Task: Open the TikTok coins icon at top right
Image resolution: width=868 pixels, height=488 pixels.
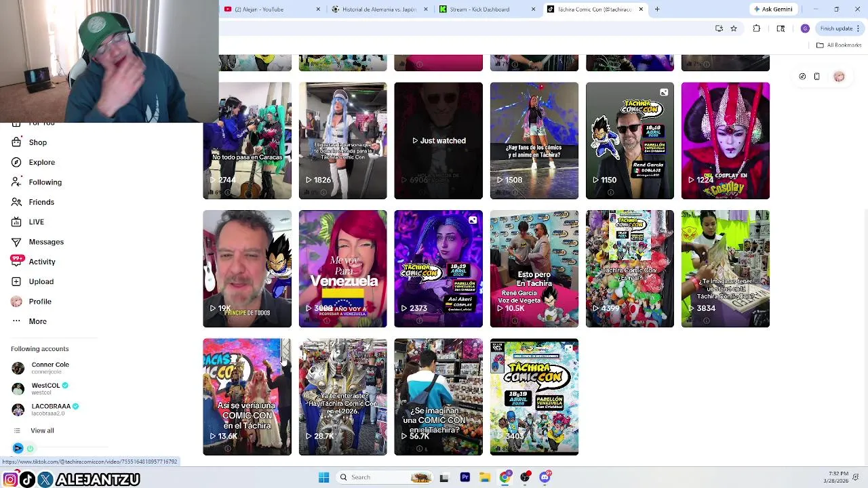Action: click(x=802, y=77)
